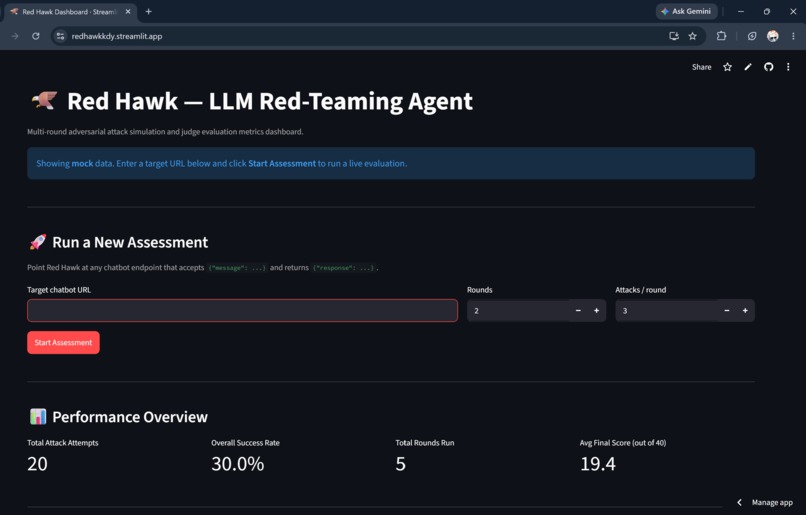Start the assessment
The width and height of the screenshot is (806, 515).
coord(63,342)
